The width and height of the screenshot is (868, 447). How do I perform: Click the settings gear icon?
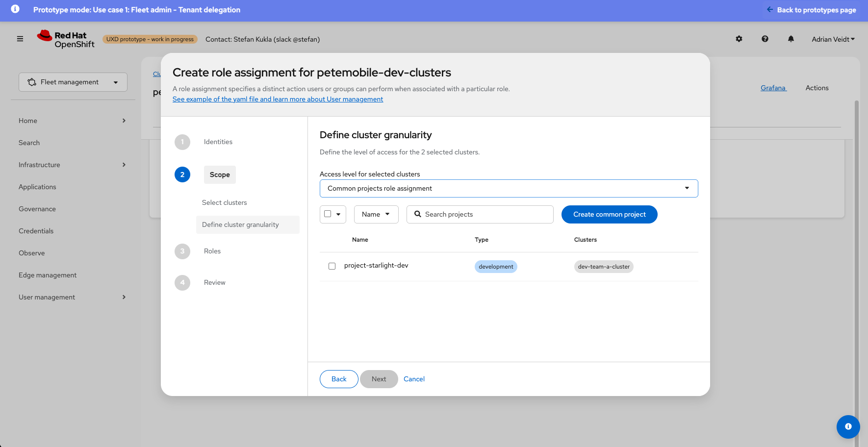(739, 39)
